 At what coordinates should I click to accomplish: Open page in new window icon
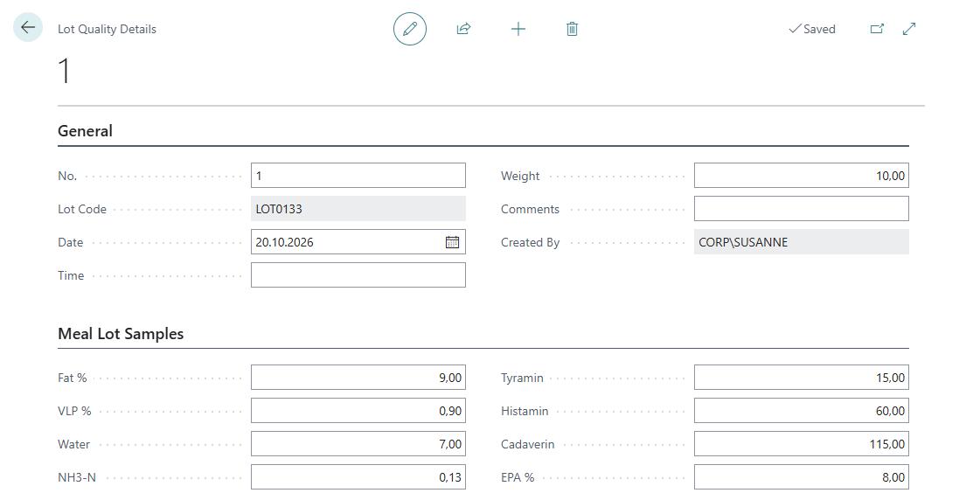[878, 29]
